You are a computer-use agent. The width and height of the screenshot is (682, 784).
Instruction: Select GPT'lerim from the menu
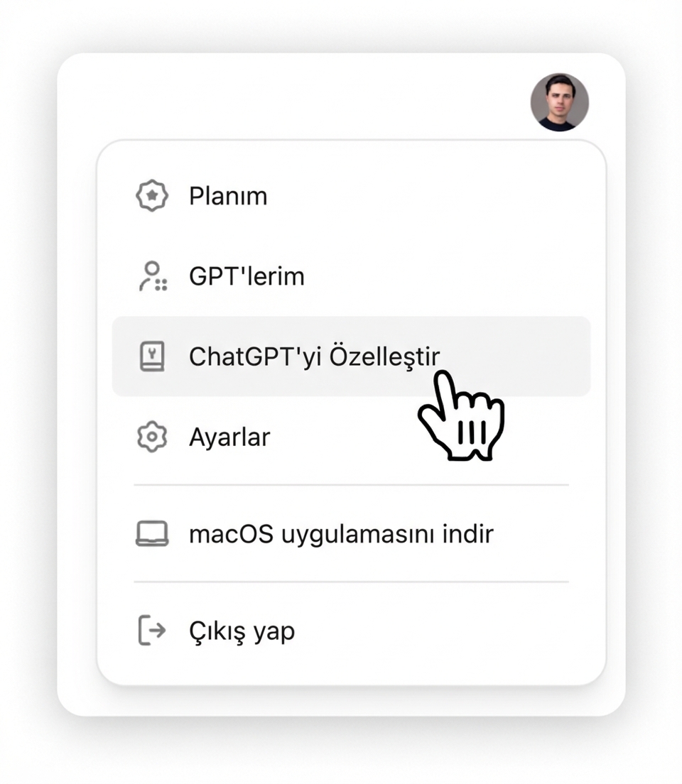[247, 276]
